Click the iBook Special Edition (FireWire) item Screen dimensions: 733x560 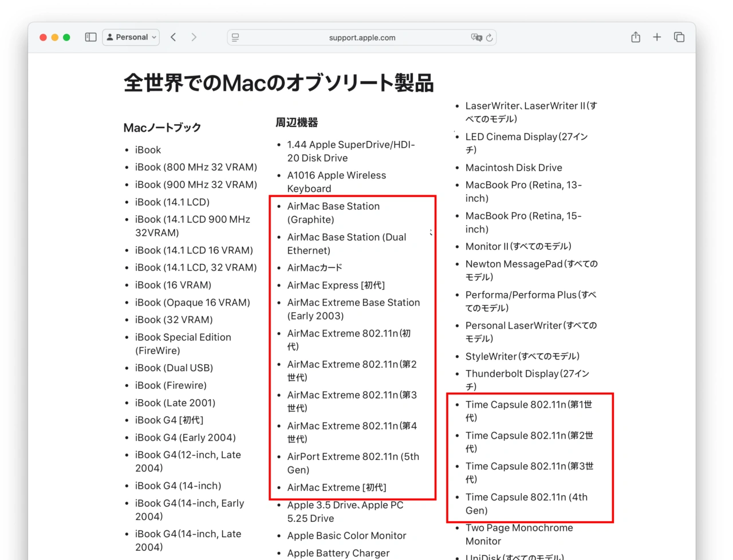point(183,344)
